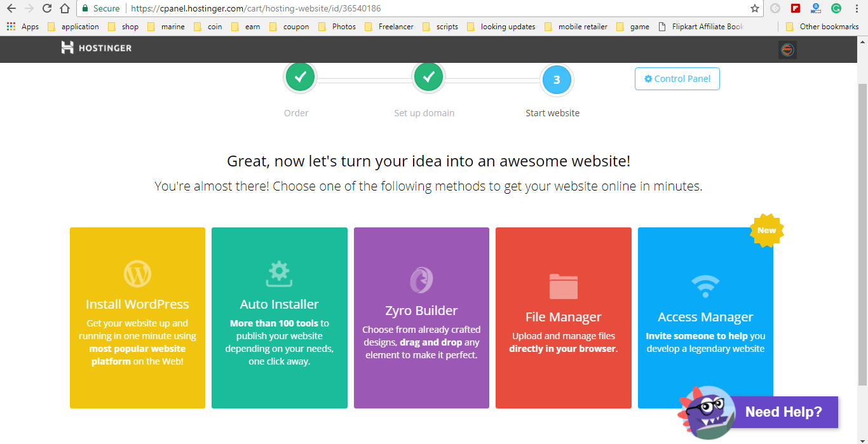Click the Order step label
Viewport: 868px width, 444px height.
[296, 113]
